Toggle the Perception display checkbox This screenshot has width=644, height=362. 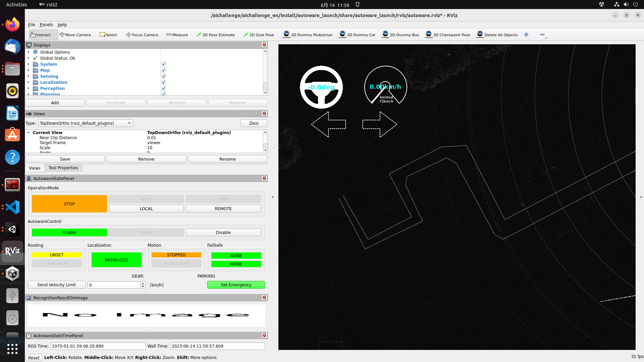[164, 88]
